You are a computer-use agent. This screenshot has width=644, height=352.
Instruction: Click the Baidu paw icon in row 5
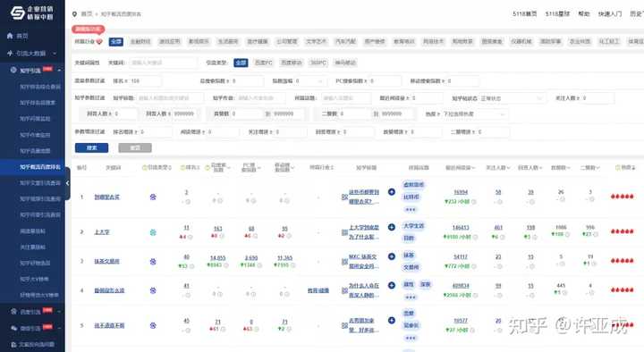pyautogui.click(x=153, y=325)
